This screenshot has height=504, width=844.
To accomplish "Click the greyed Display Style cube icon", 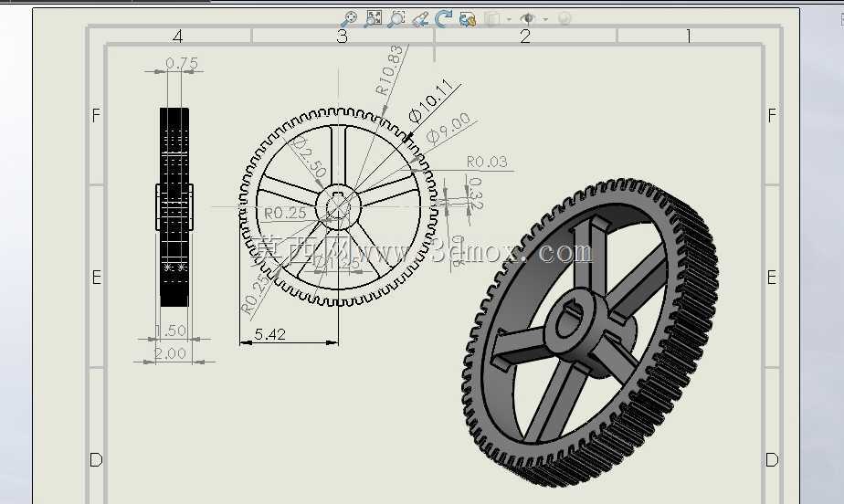I will [x=492, y=19].
